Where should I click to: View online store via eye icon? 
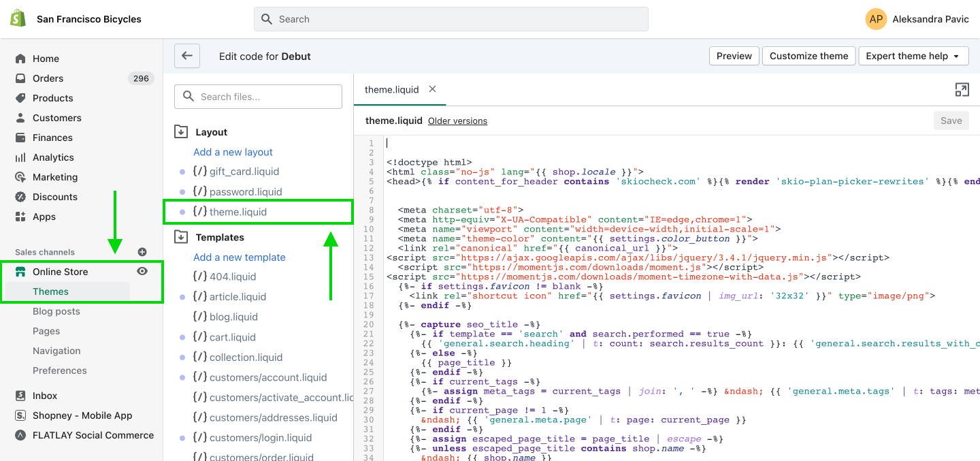point(142,271)
